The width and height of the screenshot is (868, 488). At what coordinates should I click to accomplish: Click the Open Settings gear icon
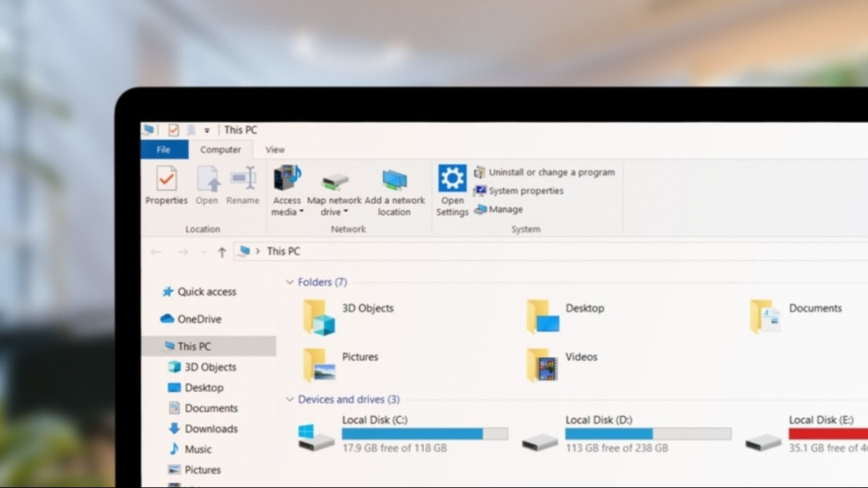[x=452, y=177]
